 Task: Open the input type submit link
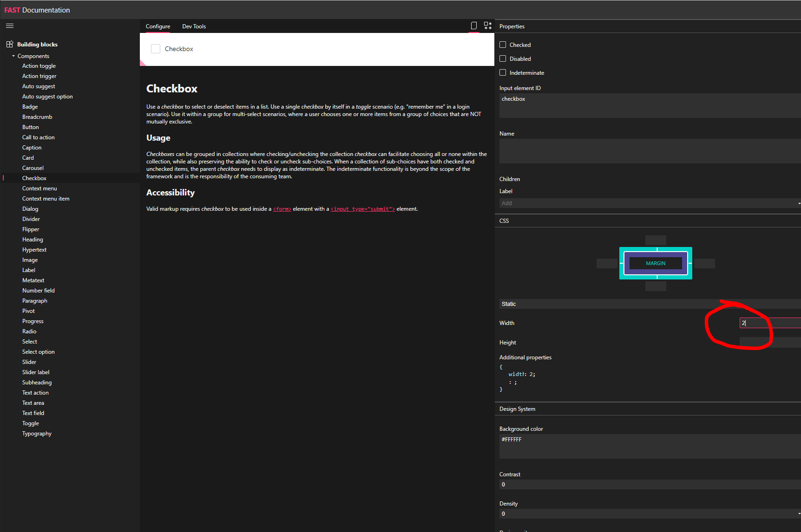[x=362, y=208]
